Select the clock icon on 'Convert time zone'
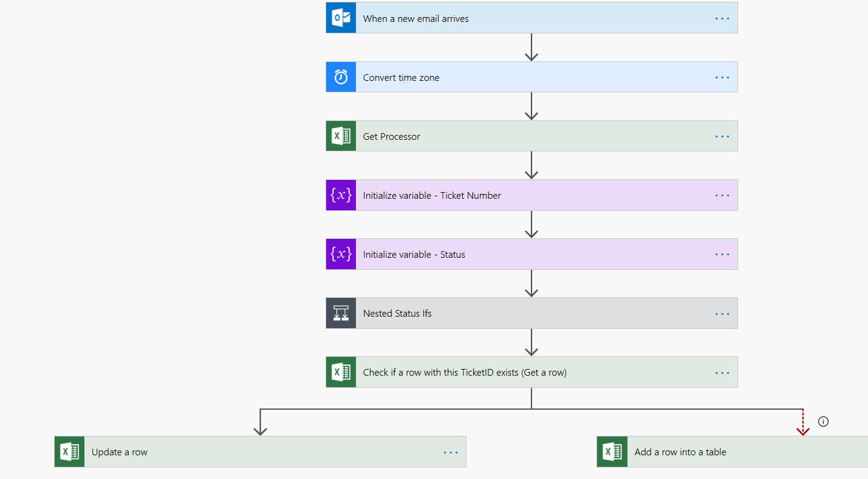This screenshot has width=868, height=479. [x=341, y=77]
